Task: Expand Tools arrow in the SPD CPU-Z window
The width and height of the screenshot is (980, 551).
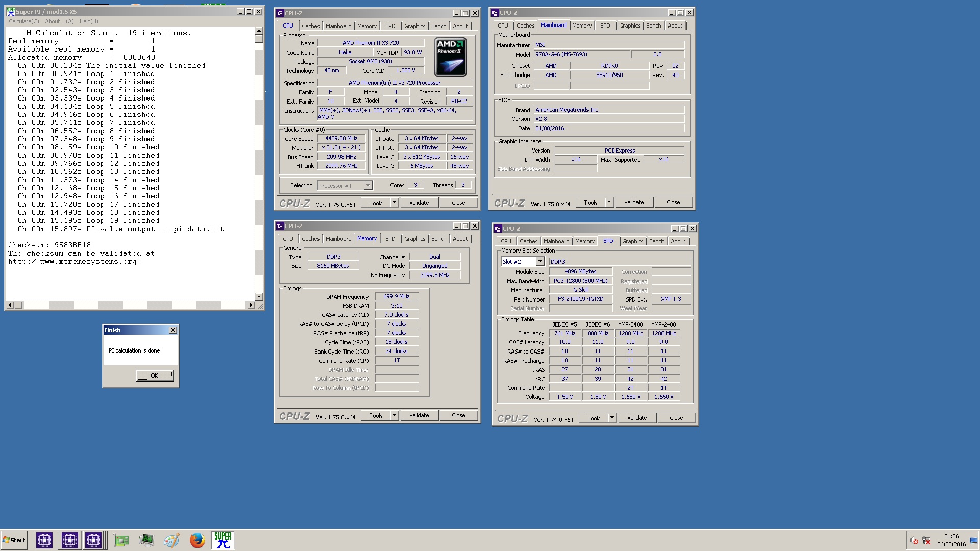Action: [x=612, y=418]
